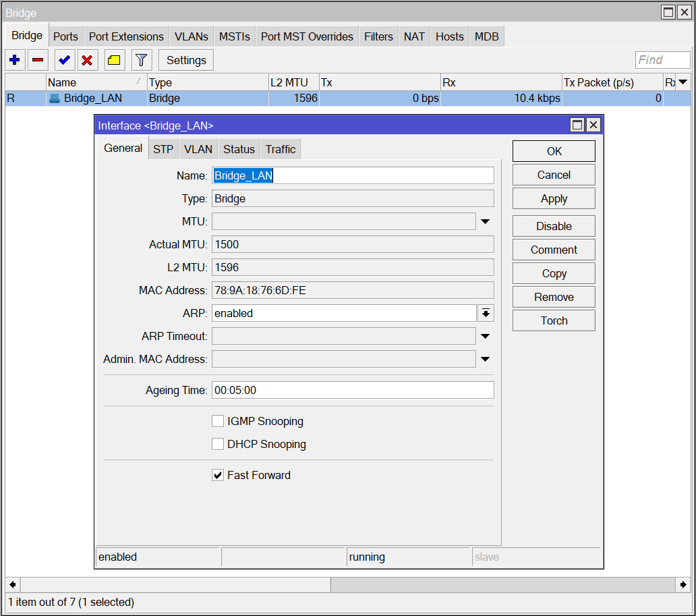Click the Ageing Time input field
Viewport: 696px width, 616px height.
[x=353, y=390]
